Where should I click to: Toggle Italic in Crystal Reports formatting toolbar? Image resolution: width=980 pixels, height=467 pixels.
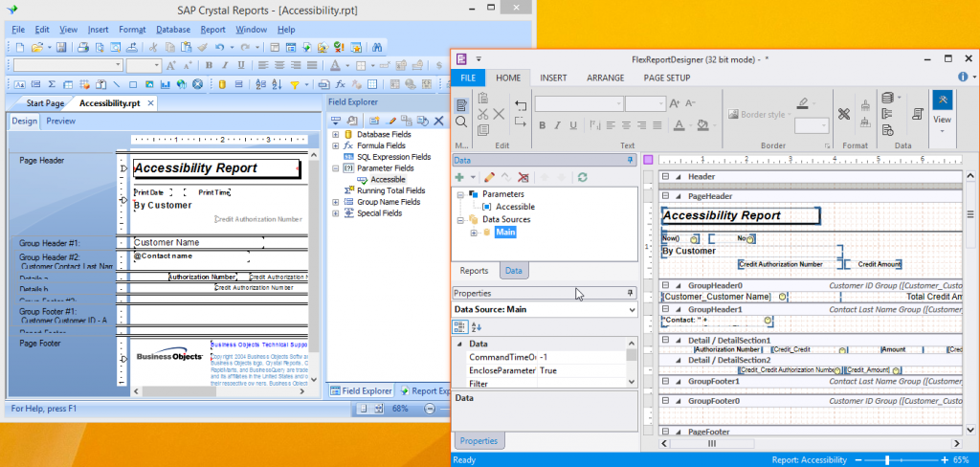[x=226, y=66]
